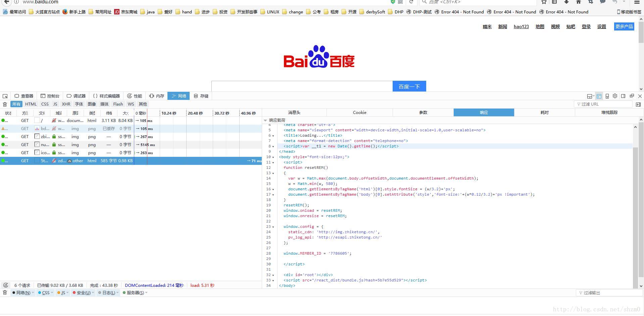Click the 百度一下 search button
Screen dimensions: 644x316
tap(409, 86)
